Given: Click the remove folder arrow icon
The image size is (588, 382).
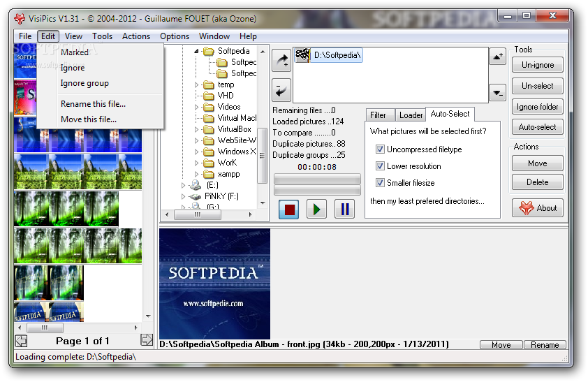Looking at the screenshot, I should (x=281, y=90).
